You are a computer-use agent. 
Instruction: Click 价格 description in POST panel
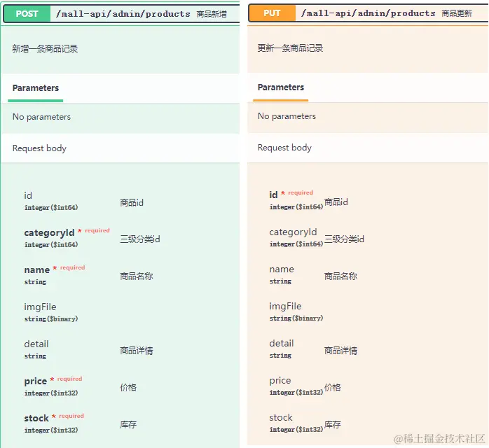[128, 388]
